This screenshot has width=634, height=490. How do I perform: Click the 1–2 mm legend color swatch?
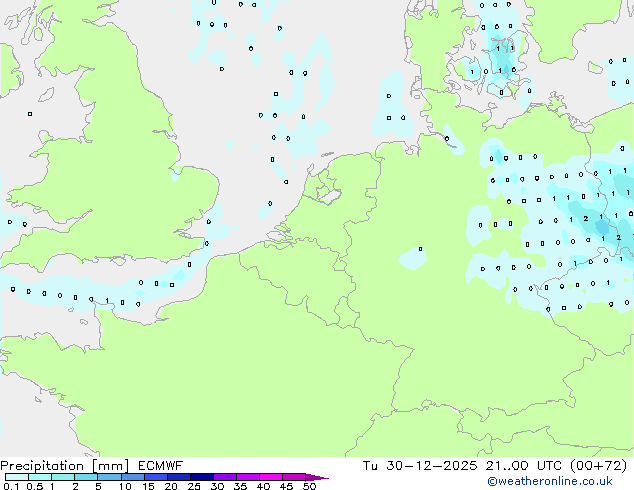pyautogui.click(x=63, y=477)
